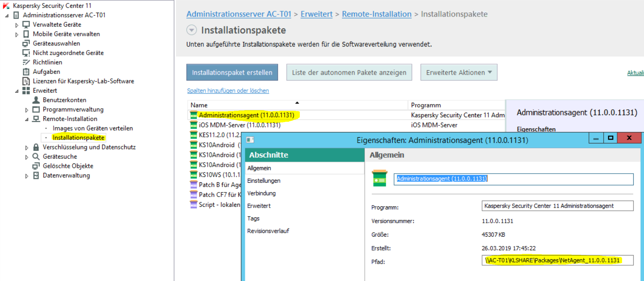Click the package name input field

coord(514,179)
